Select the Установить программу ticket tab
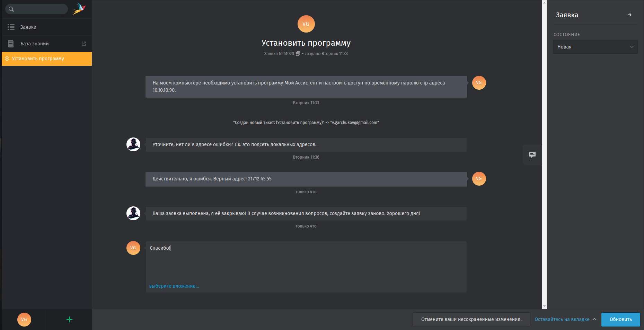 [x=47, y=59]
